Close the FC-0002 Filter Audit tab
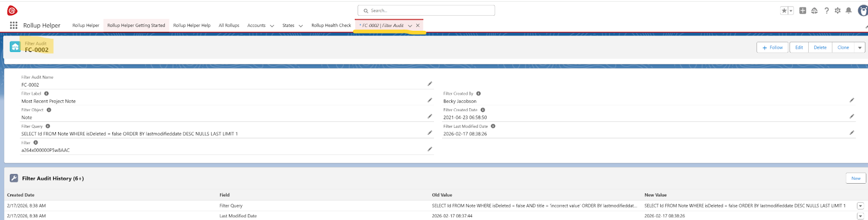This screenshot has height=220, width=868. point(418,25)
